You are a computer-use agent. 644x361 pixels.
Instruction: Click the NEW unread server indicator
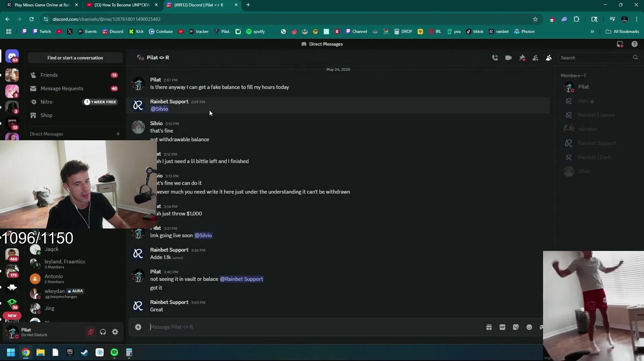pos(12,316)
